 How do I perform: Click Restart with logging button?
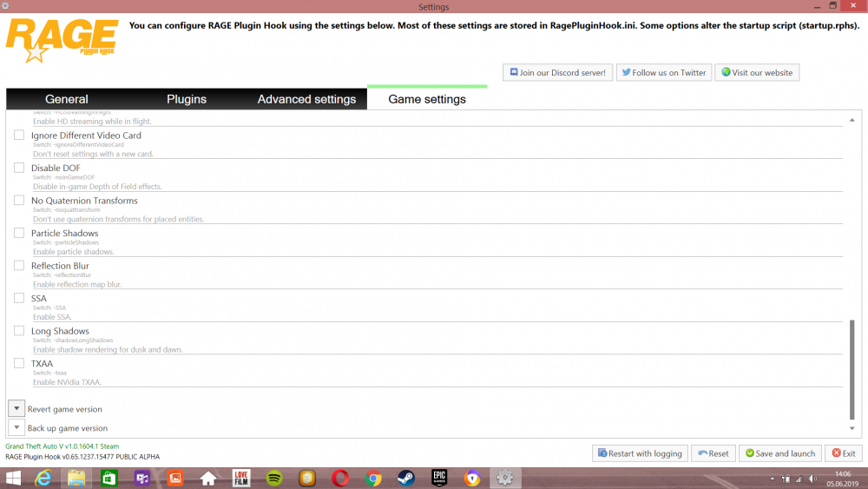[x=640, y=453]
